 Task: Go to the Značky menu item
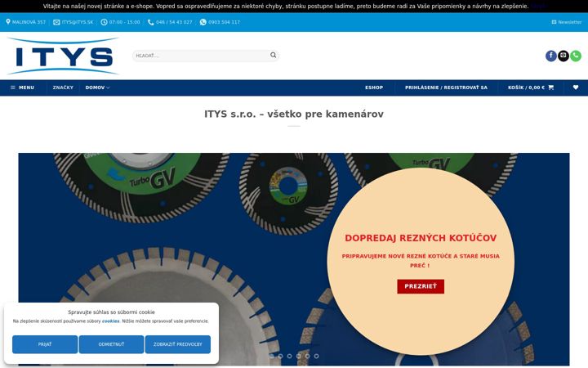[63, 88]
